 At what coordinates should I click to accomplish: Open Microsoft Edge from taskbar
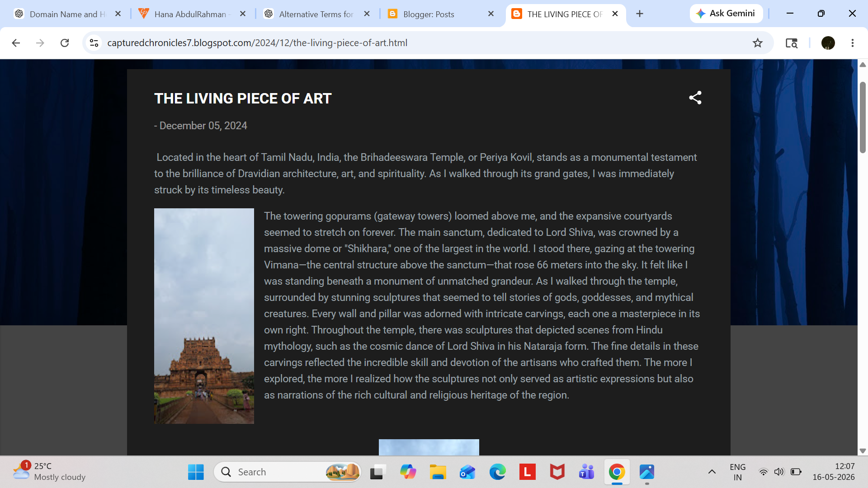(497, 472)
